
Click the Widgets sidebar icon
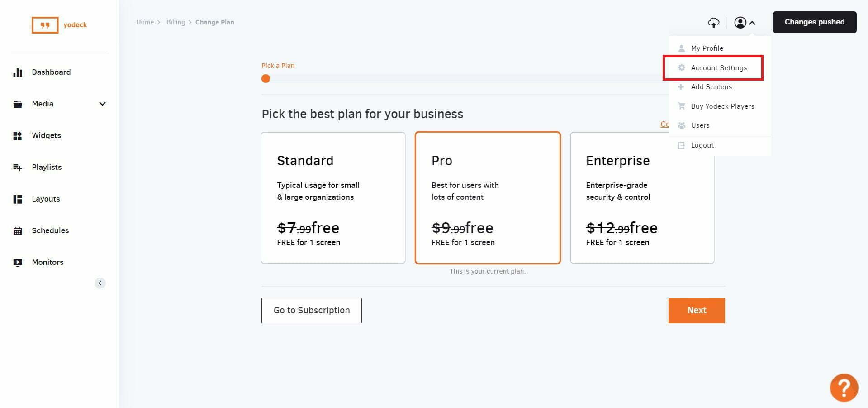click(18, 136)
